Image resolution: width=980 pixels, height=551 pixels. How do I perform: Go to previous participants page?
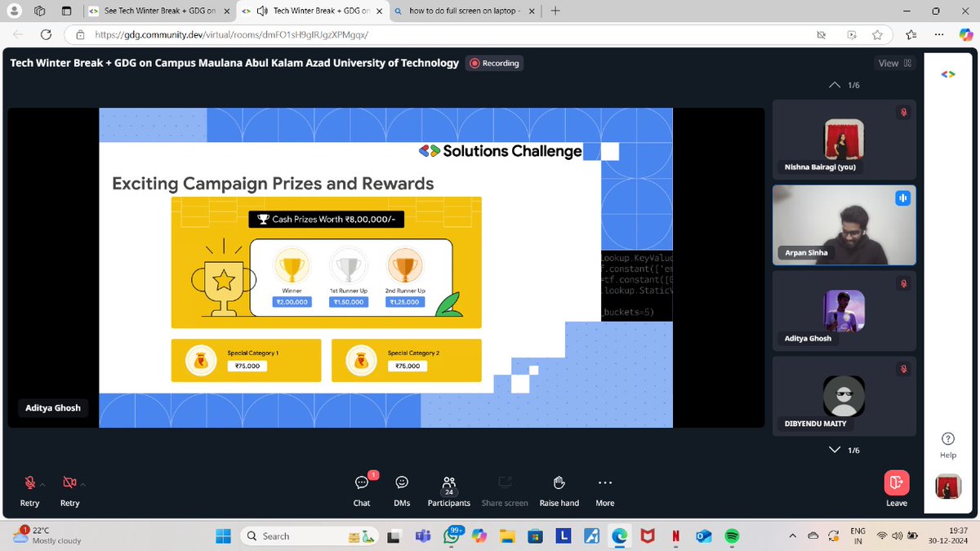[x=834, y=85]
